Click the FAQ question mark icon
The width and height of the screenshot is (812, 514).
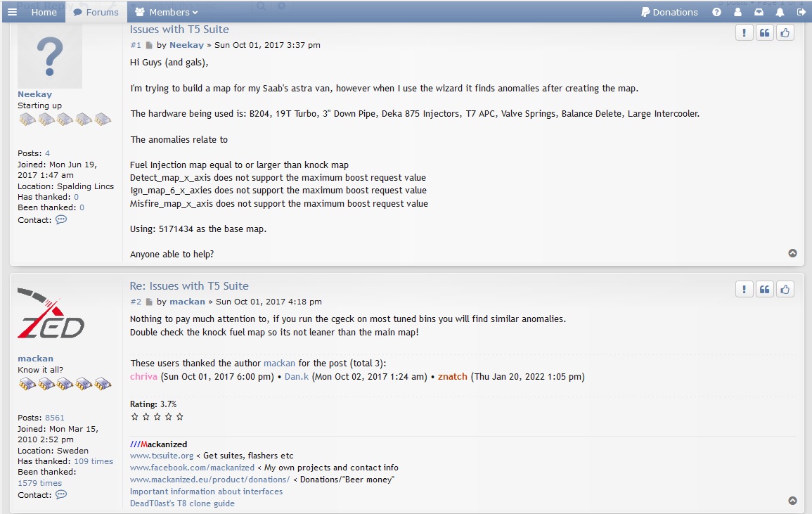716,12
